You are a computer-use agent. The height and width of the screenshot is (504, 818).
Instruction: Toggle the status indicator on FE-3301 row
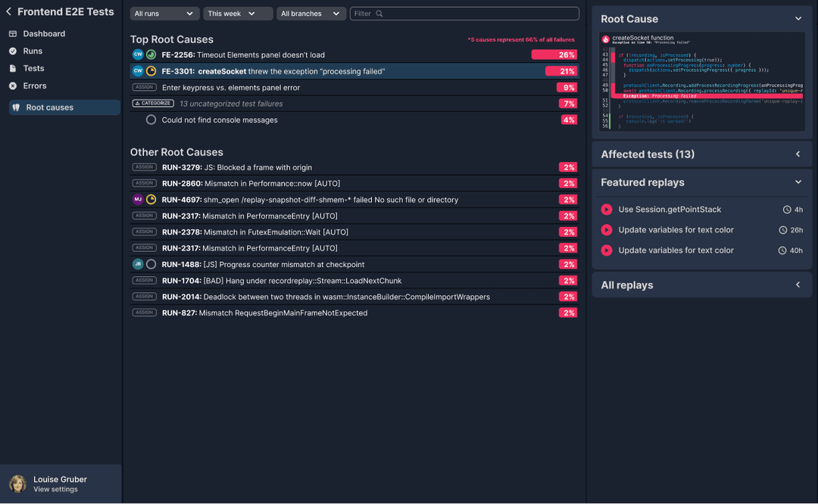coord(151,71)
